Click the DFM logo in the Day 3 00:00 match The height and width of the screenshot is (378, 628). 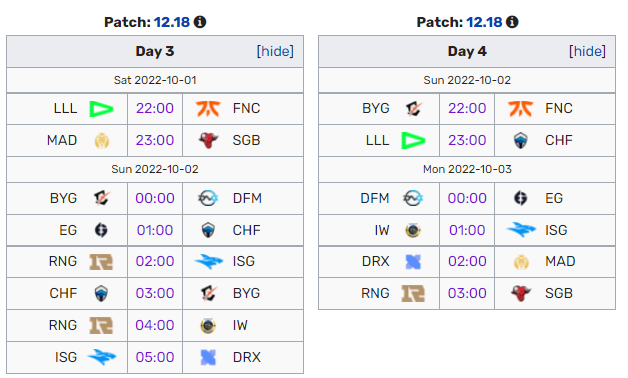pyautogui.click(x=208, y=198)
